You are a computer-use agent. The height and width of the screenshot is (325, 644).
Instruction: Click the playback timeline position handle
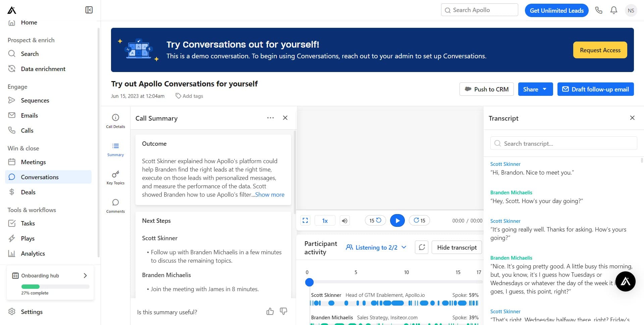(309, 282)
